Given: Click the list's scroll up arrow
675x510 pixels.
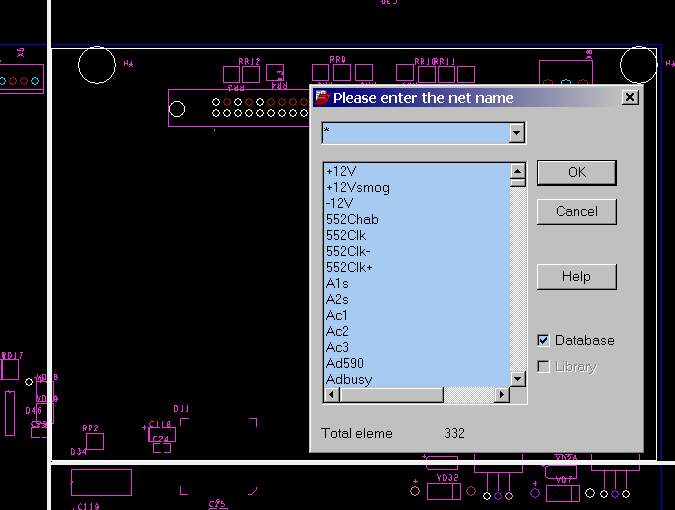Looking at the screenshot, I should click(517, 171).
